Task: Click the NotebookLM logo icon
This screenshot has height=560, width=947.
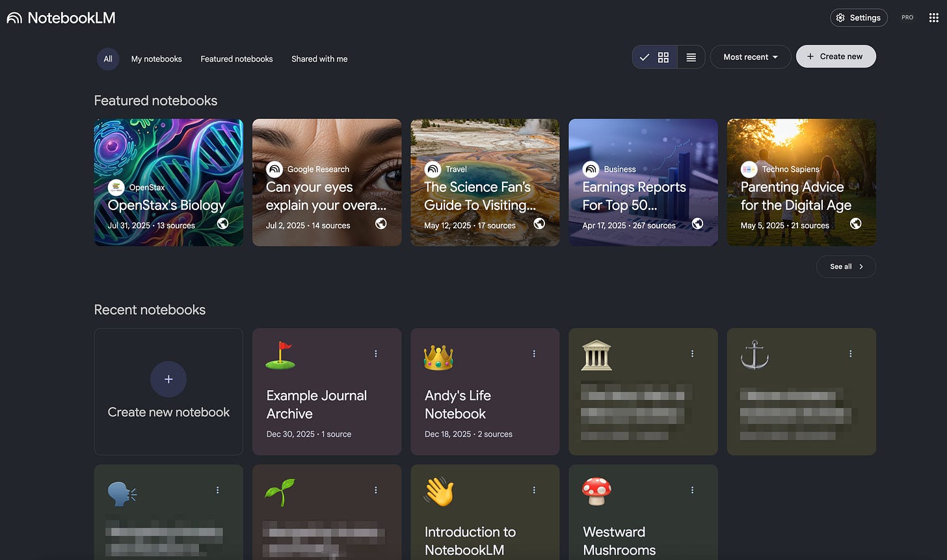Action: click(14, 18)
